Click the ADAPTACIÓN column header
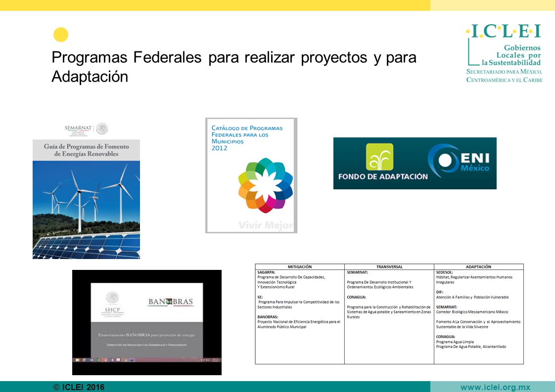Screen dimensions: 555x392 click(478, 267)
